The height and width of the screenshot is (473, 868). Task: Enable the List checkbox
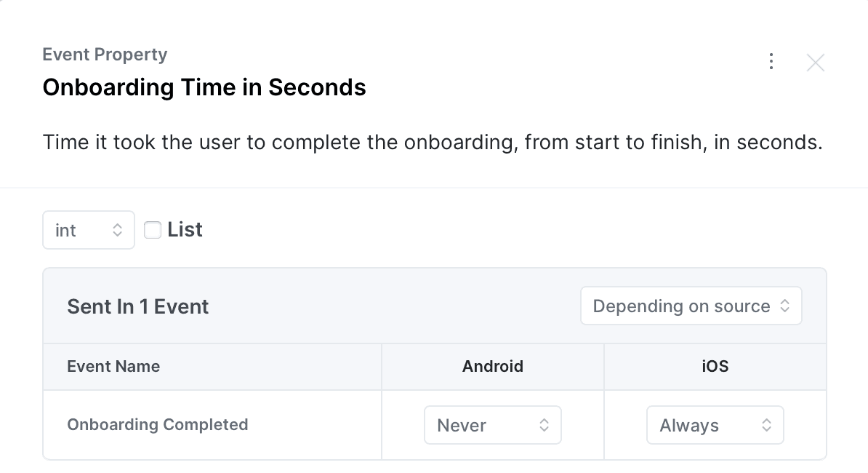153,230
